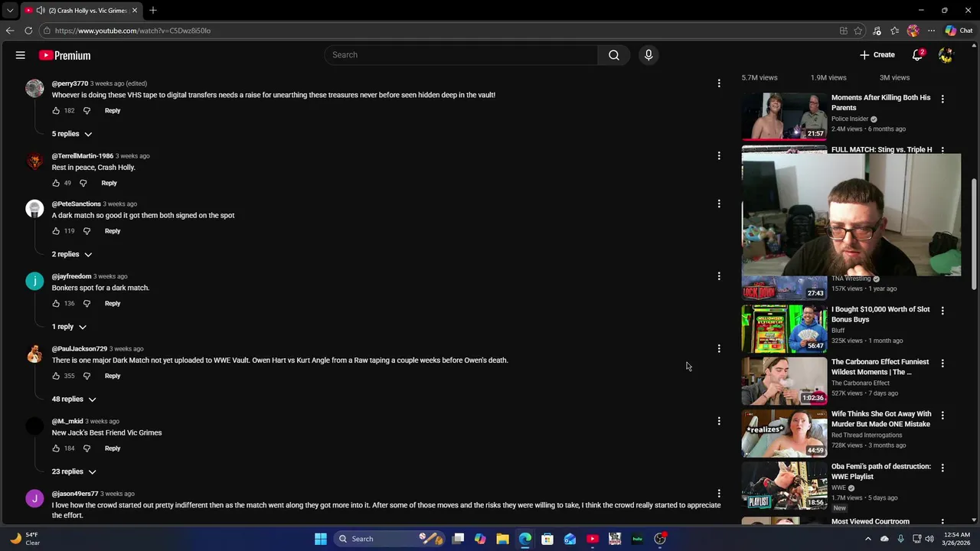Like the @PeteSanctions comment
980x551 pixels.
click(56, 231)
